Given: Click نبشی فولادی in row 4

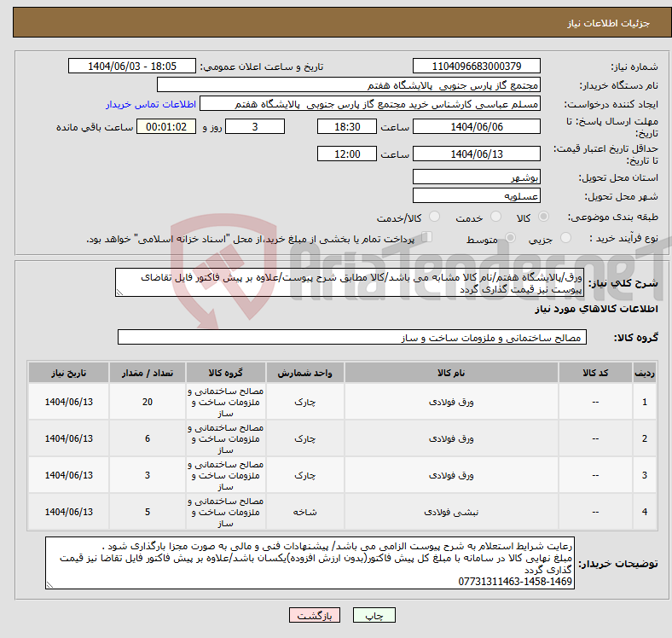Looking at the screenshot, I should [451, 512].
